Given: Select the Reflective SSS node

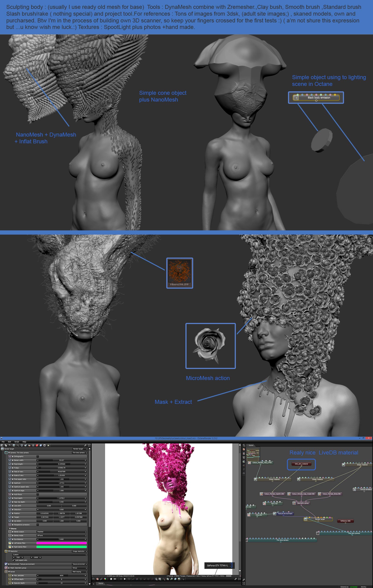Looking at the screenshot, I should (x=345, y=521).
